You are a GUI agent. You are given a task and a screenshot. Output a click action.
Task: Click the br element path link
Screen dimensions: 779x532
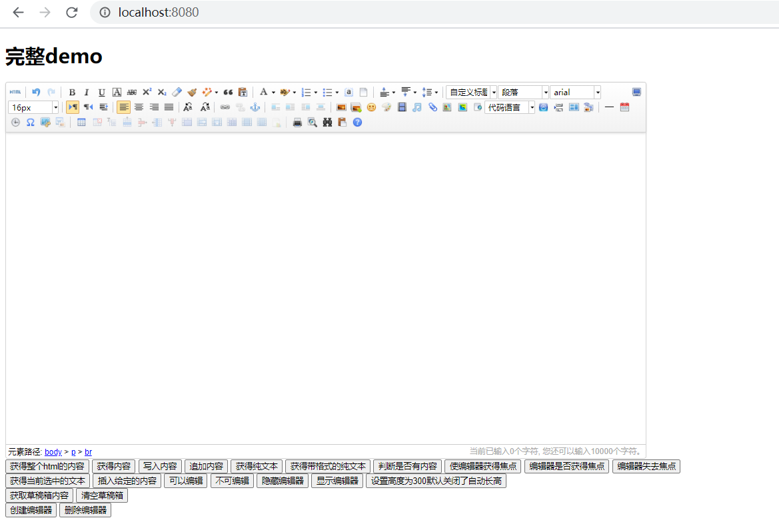pos(88,451)
